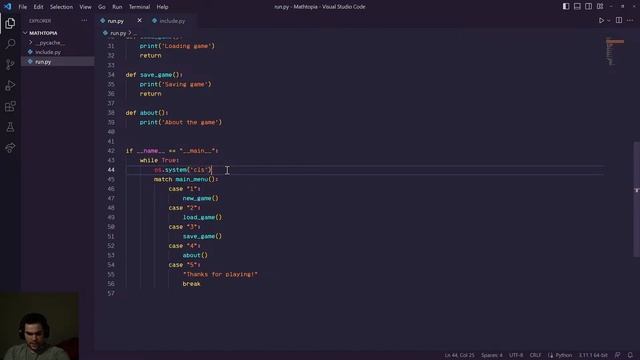Viewport: 640px width, 360px height.
Task: Click the Customize Layout icon
Action: tap(600, 7)
